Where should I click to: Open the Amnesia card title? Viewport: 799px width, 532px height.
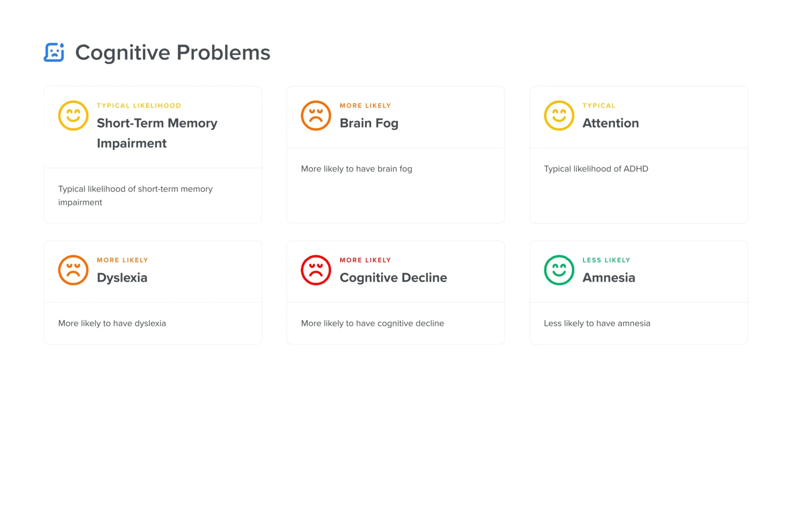tap(609, 278)
